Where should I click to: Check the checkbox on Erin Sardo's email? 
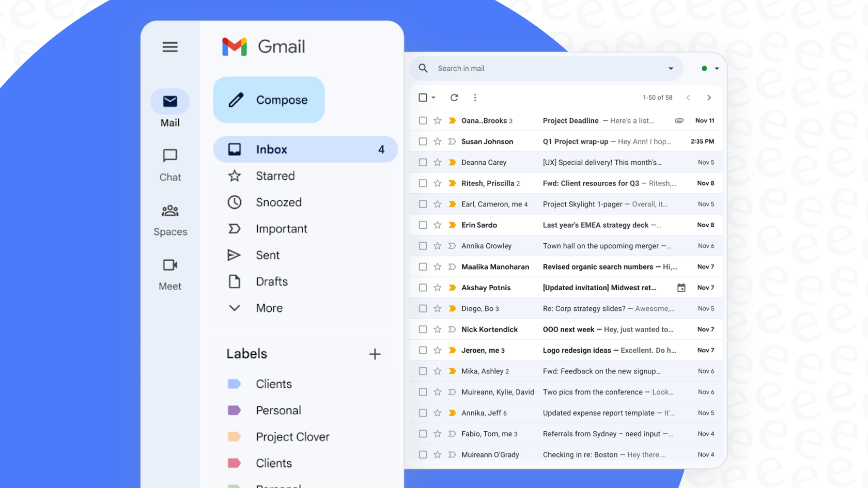423,225
